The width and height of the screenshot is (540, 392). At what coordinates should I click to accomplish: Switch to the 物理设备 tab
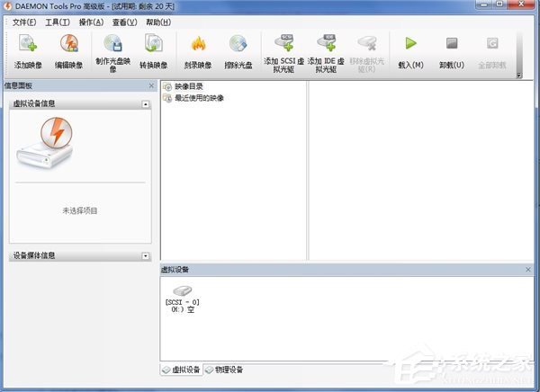pos(224,370)
